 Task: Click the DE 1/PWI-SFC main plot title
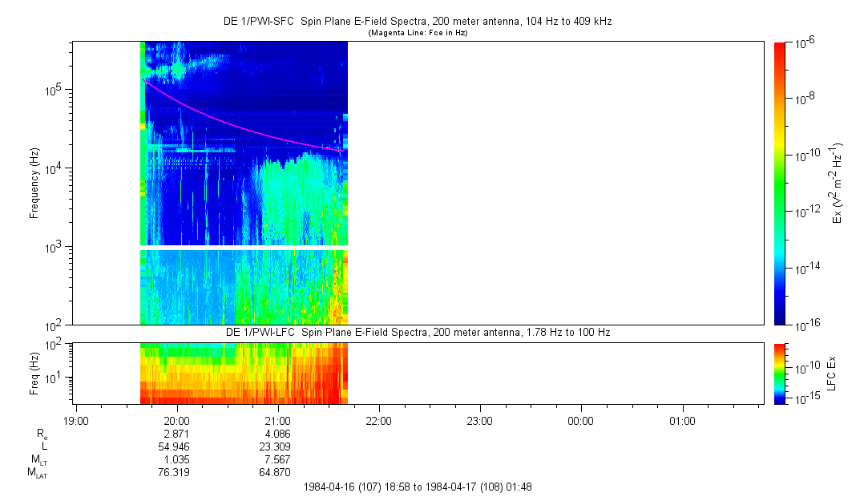tap(417, 22)
